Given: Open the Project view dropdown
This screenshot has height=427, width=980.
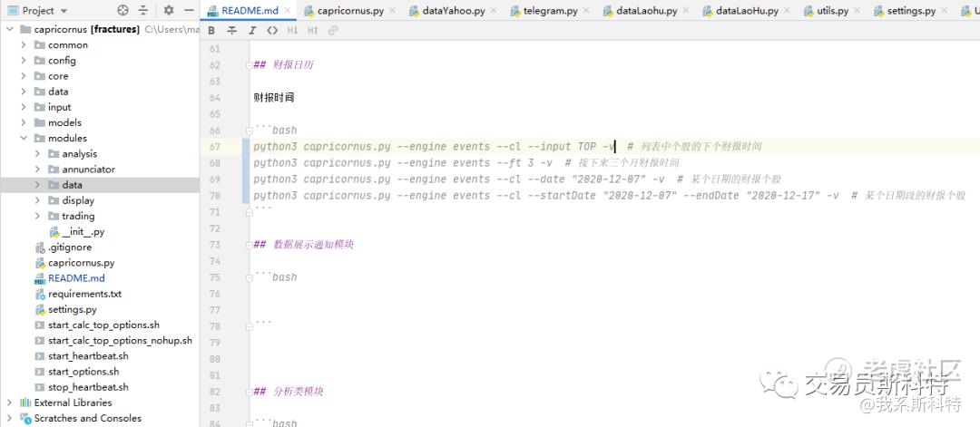Looking at the screenshot, I should click(x=37, y=11).
